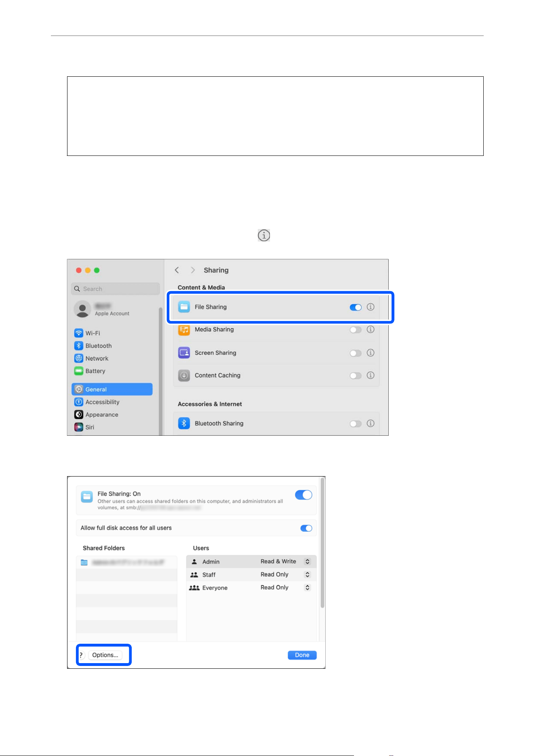
Task: Toggle the 'File Sharing: On' switch in the dialog
Action: click(303, 495)
